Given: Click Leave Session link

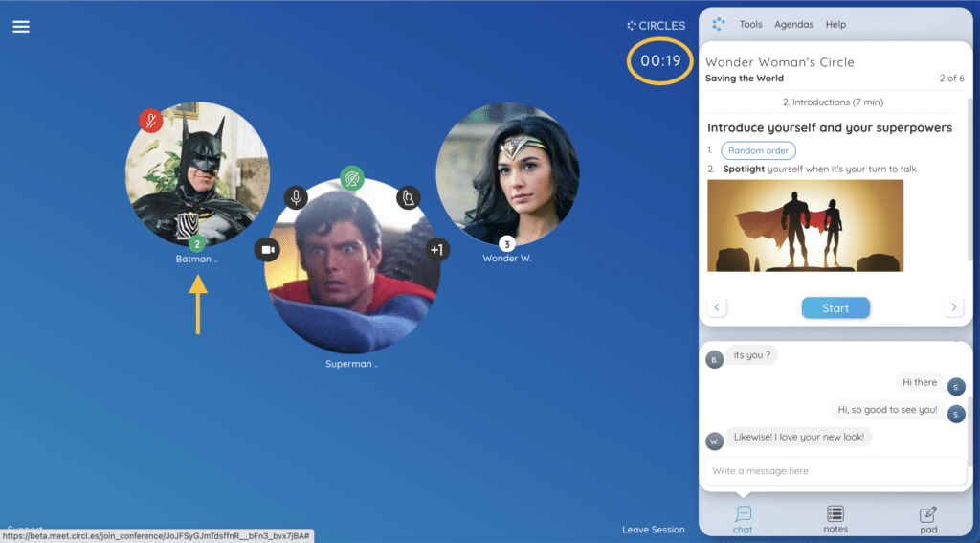Looking at the screenshot, I should 653,530.
